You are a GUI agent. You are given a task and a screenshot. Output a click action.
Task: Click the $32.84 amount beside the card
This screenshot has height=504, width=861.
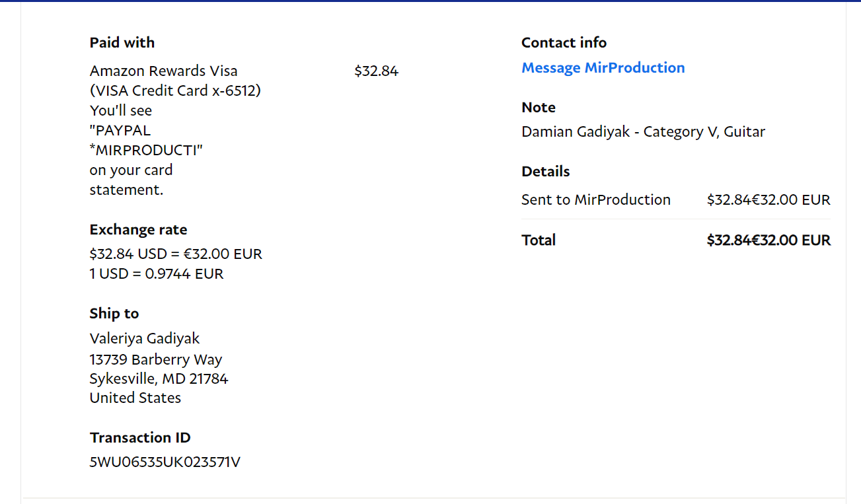point(376,71)
